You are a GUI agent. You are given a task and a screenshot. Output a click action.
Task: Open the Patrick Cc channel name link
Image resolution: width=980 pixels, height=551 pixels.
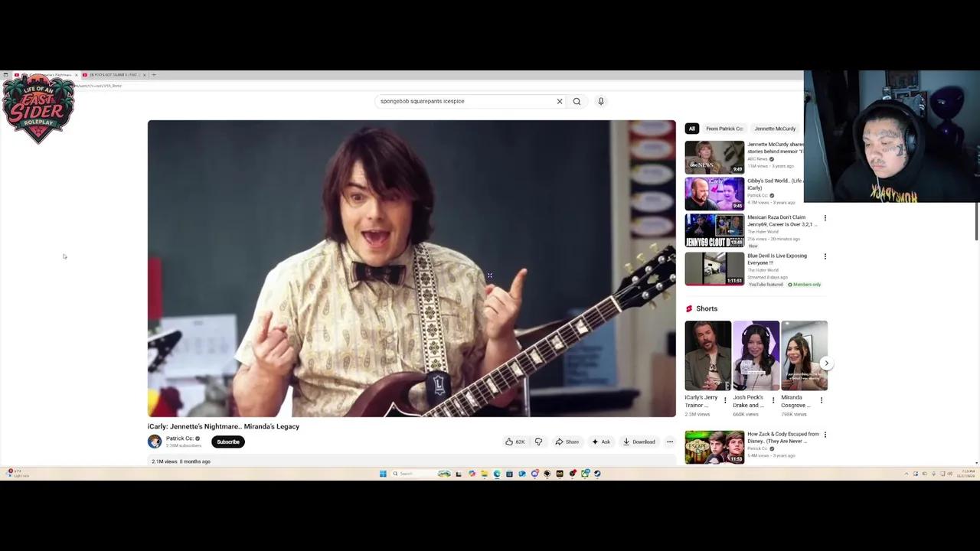179,439
